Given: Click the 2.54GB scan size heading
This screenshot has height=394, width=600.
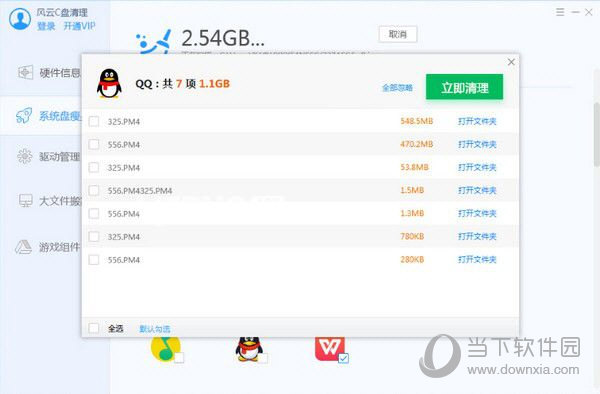Looking at the screenshot, I should (x=223, y=38).
